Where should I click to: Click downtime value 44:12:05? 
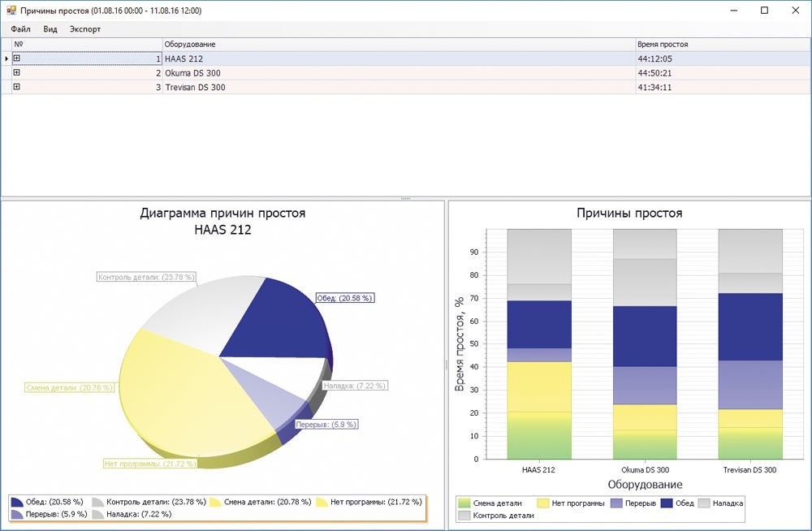tap(654, 59)
